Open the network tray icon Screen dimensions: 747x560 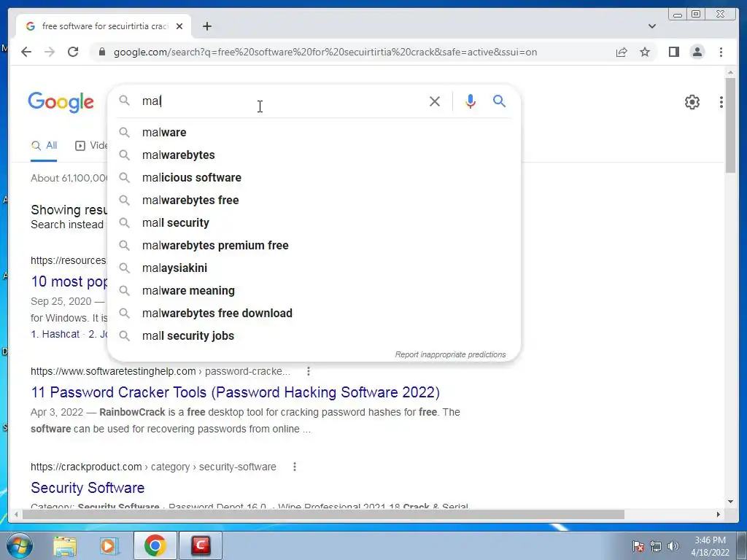coord(656,546)
